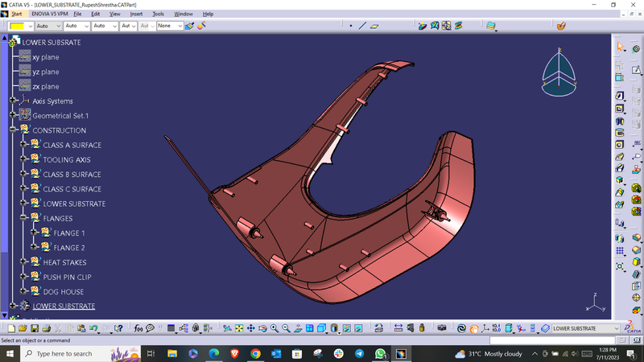Click the Fit All In icon
The image size is (644, 362).
point(239,328)
